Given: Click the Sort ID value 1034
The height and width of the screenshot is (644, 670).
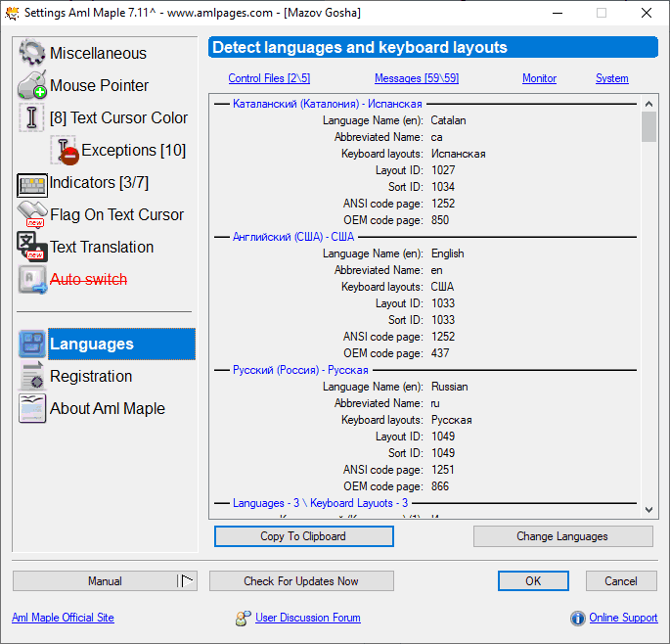Looking at the screenshot, I should tap(443, 187).
